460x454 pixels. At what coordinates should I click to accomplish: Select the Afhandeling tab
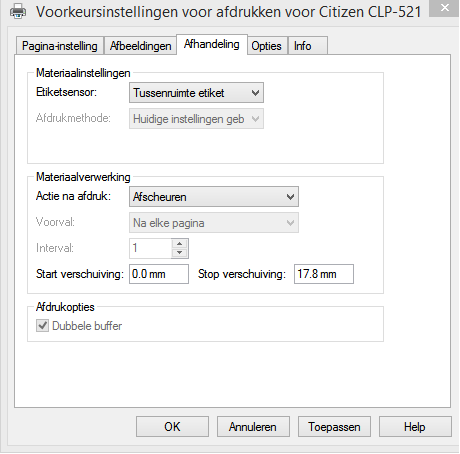click(x=212, y=44)
